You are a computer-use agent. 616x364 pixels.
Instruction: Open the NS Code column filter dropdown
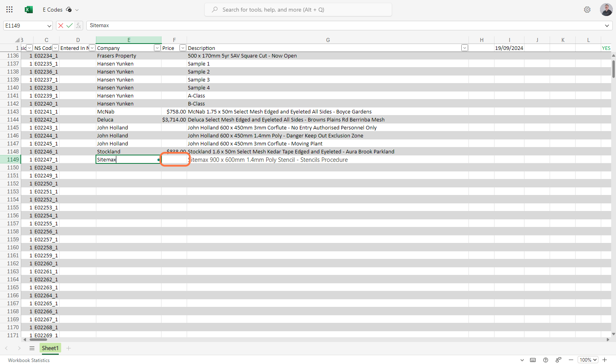coord(55,48)
